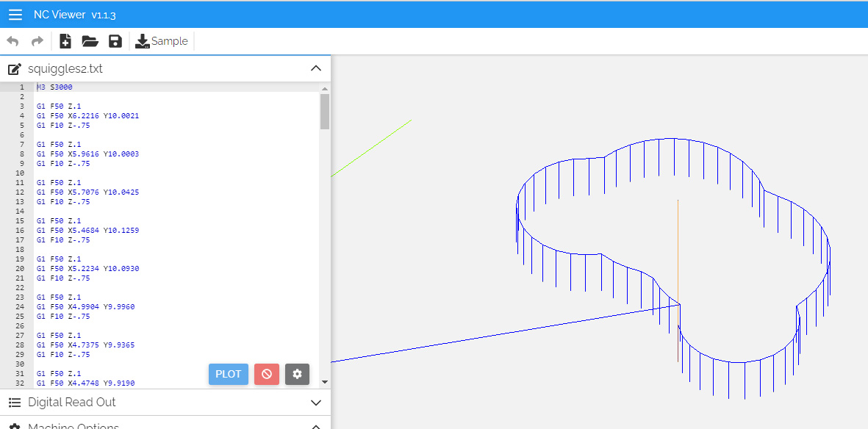This screenshot has height=429, width=868.
Task: Toggle the Machine Options panel chevron
Action: pyautogui.click(x=316, y=427)
